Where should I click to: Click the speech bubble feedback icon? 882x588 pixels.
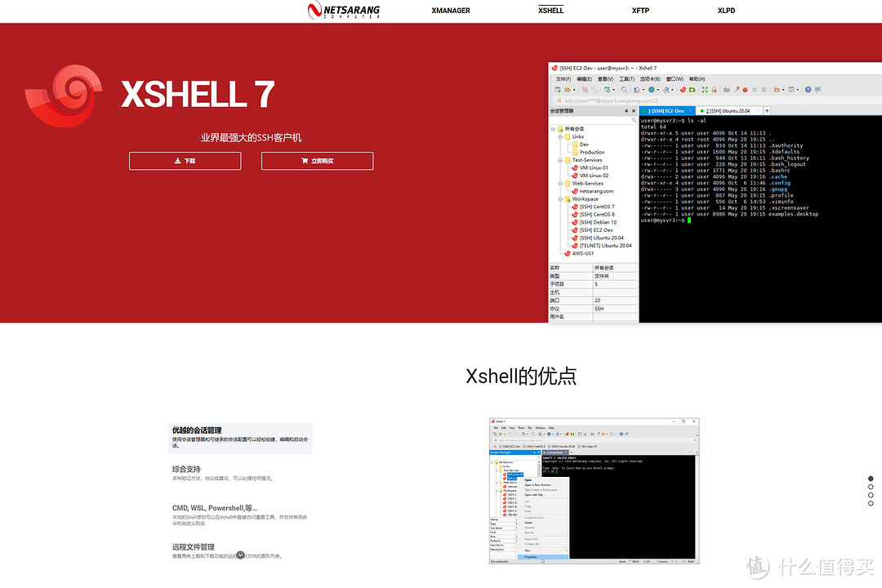[x=817, y=90]
